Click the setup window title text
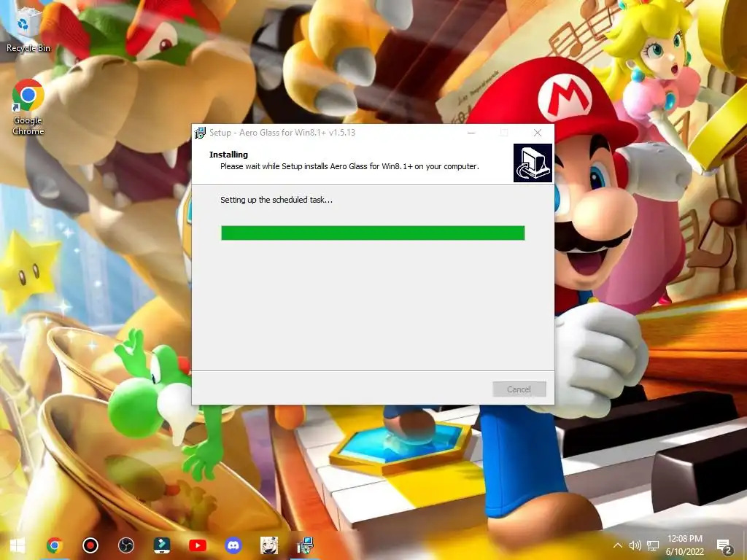Image resolution: width=747 pixels, height=560 pixels. click(282, 133)
